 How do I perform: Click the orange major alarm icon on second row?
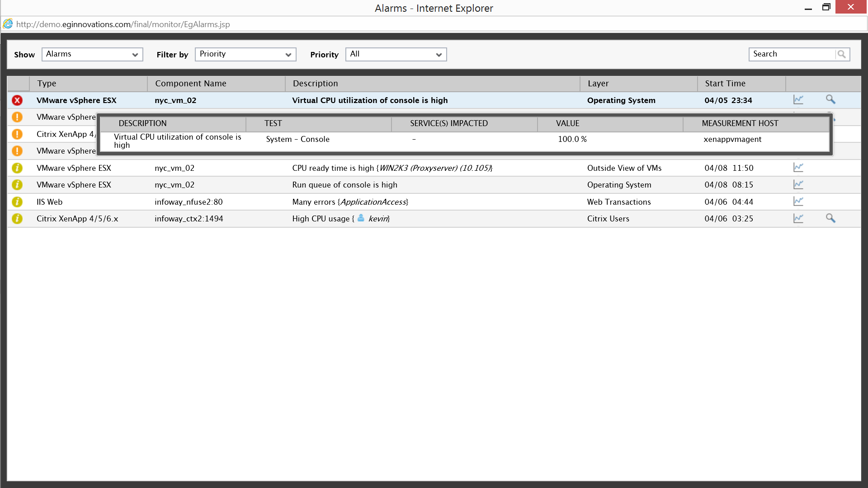(x=17, y=117)
